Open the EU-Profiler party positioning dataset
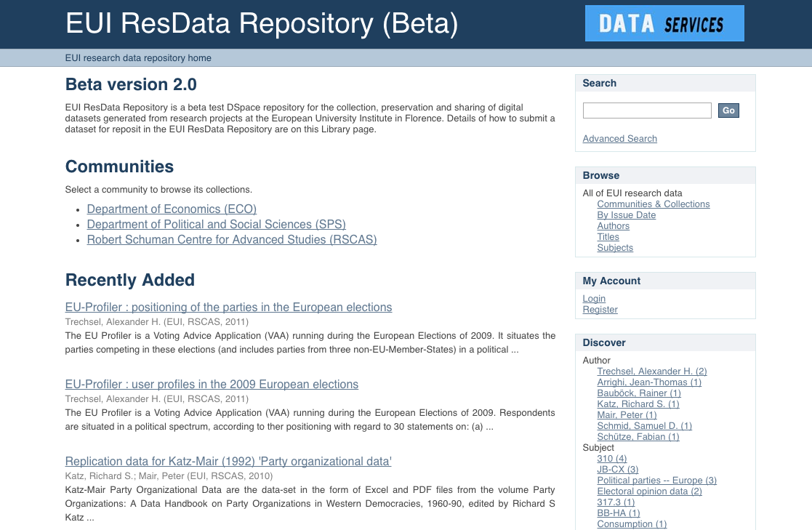The image size is (812, 530). point(228,307)
